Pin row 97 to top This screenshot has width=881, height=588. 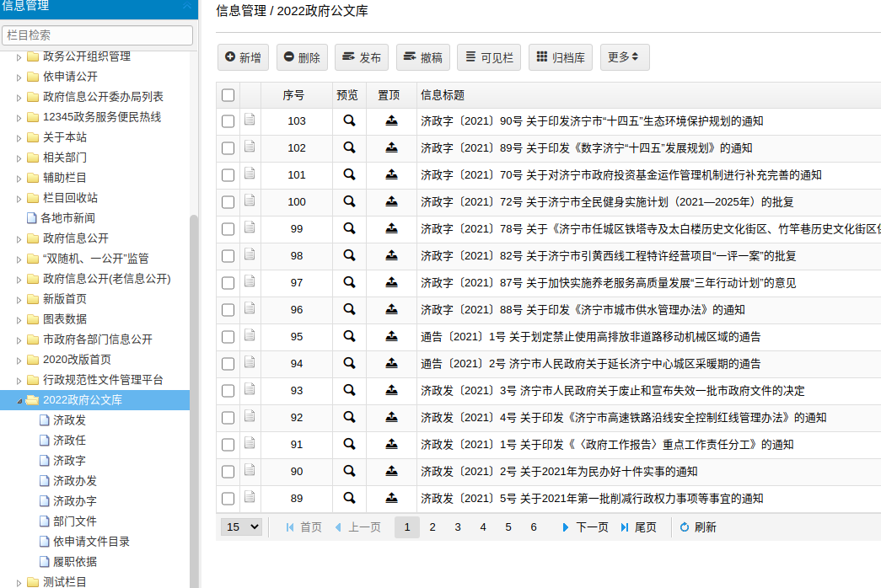(x=392, y=282)
